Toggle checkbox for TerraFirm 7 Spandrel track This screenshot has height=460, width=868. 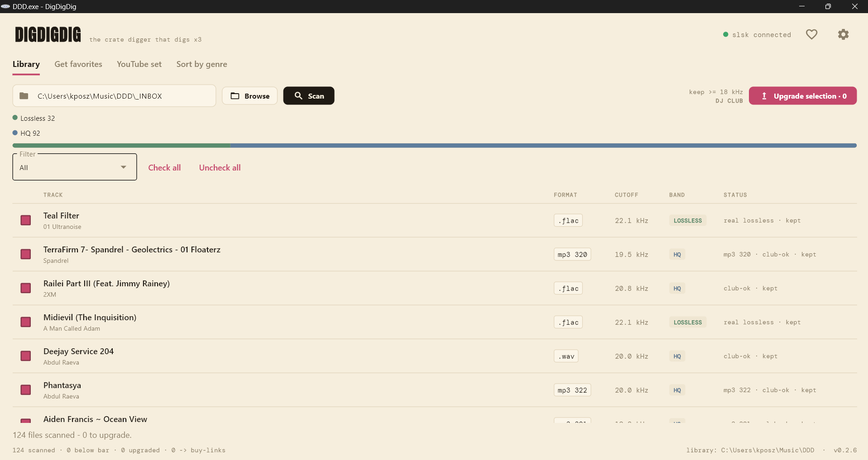[x=26, y=254]
